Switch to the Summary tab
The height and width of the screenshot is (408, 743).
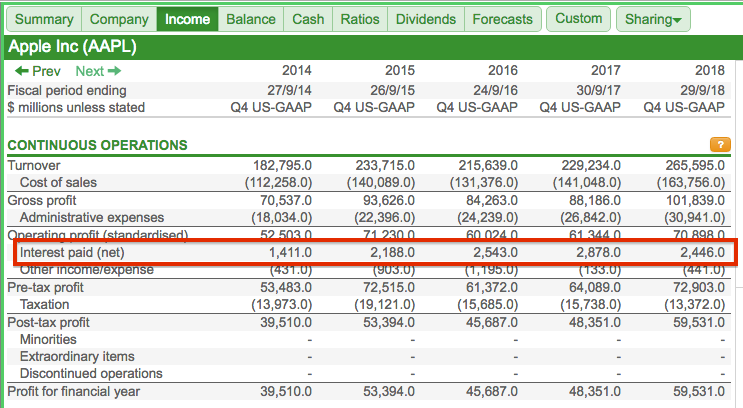pos(44,19)
